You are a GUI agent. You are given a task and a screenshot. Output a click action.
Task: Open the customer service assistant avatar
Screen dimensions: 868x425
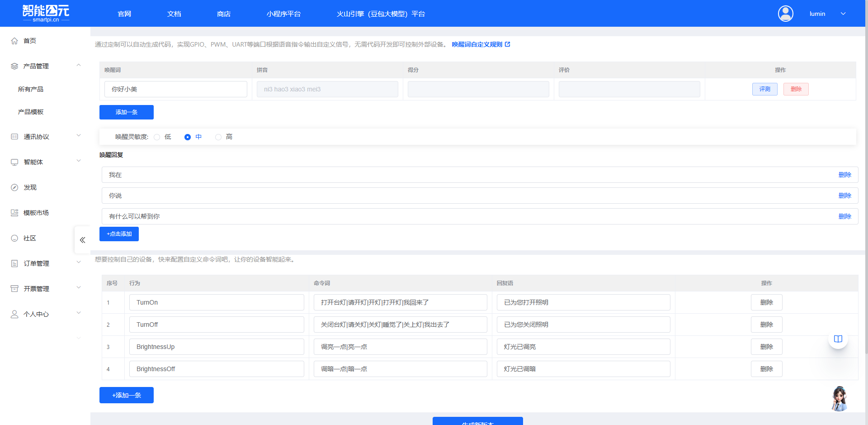pos(839,399)
